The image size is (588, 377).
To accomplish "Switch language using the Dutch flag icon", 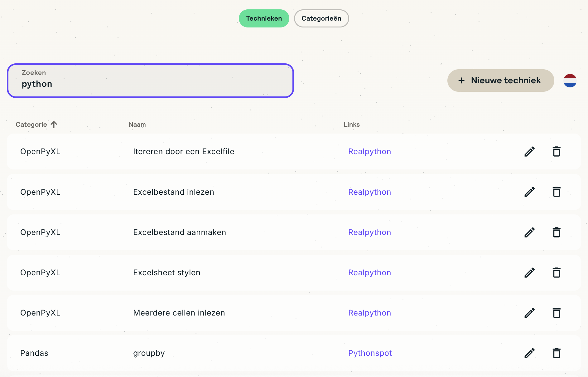I will pos(570,81).
